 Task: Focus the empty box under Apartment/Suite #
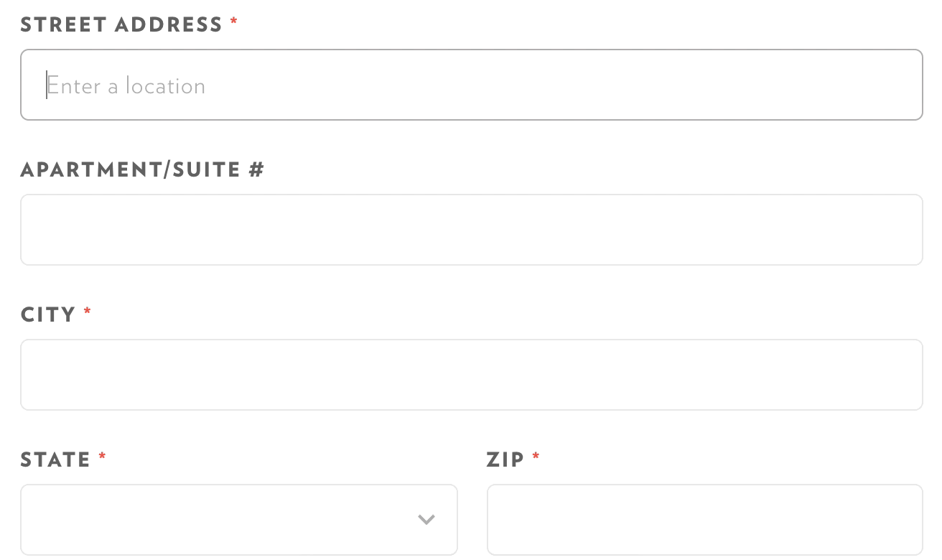point(471,230)
